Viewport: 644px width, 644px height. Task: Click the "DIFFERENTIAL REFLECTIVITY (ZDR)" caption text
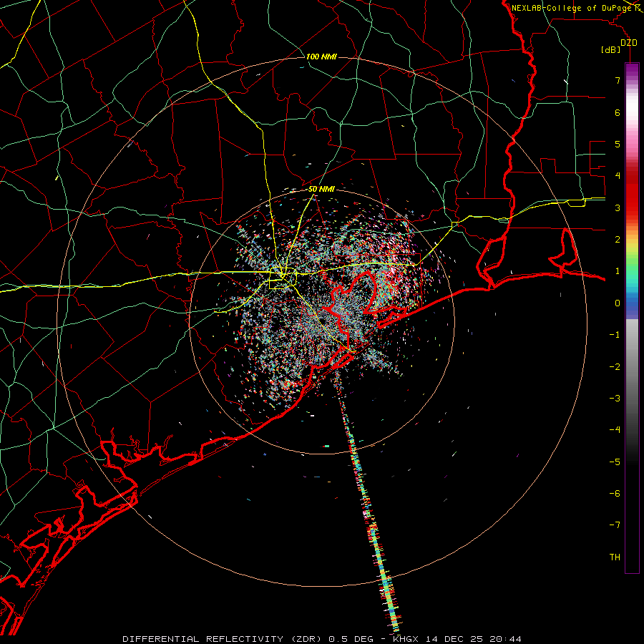click(223, 639)
